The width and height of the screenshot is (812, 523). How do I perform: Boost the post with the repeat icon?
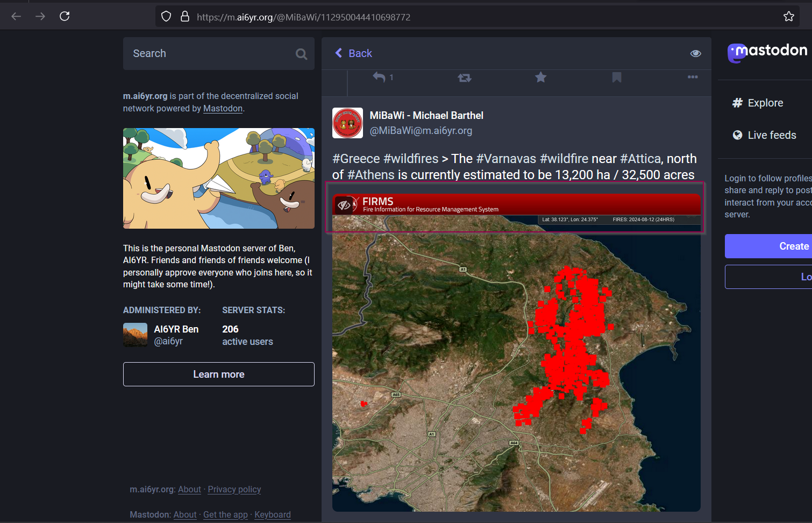coord(465,78)
